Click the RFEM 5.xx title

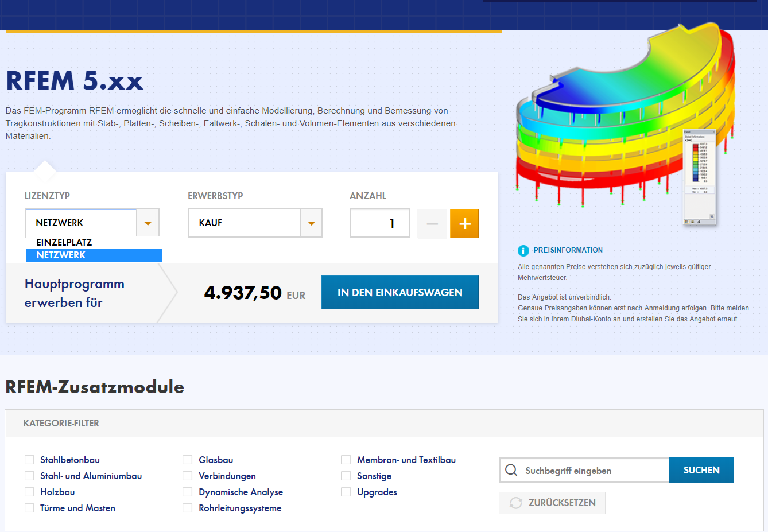click(75, 81)
